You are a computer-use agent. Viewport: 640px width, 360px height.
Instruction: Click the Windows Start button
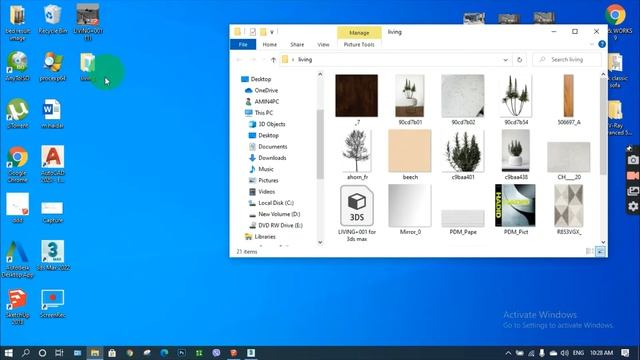pos(8,353)
